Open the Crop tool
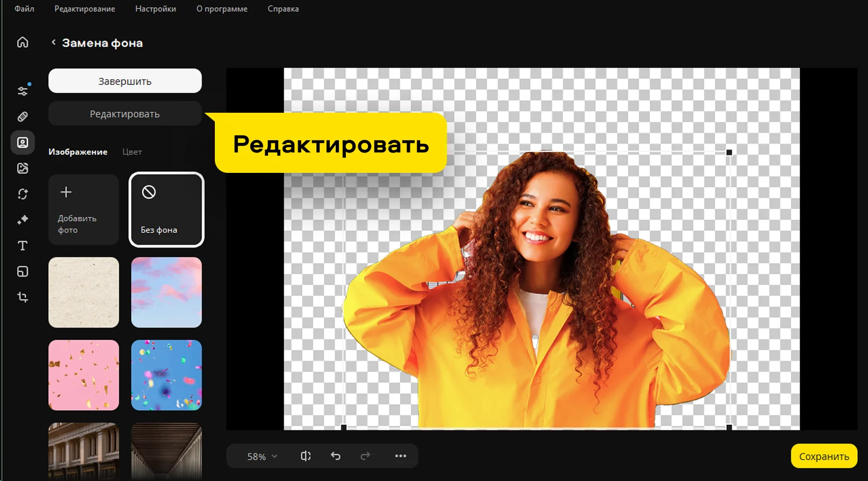 tap(23, 297)
